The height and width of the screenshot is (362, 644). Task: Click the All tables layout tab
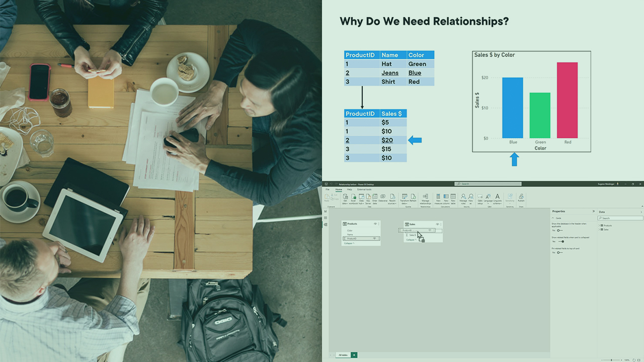coord(342,355)
